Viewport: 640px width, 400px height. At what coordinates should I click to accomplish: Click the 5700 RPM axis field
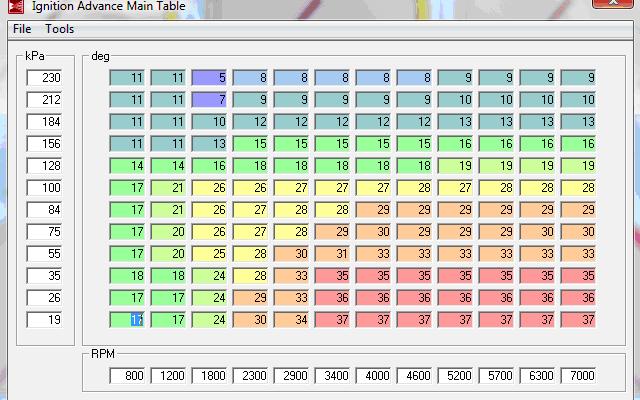coord(496,376)
